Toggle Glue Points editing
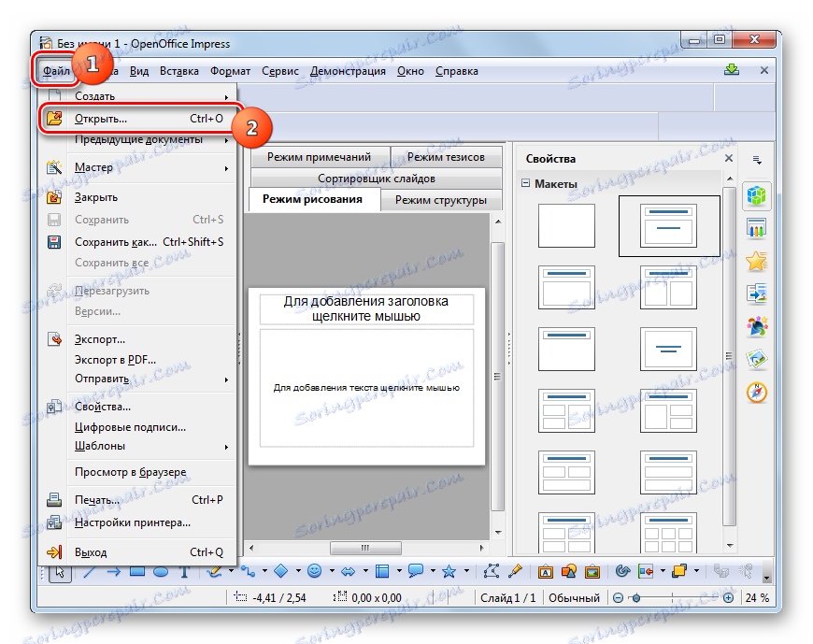The height and width of the screenshot is (644, 813). 516,571
